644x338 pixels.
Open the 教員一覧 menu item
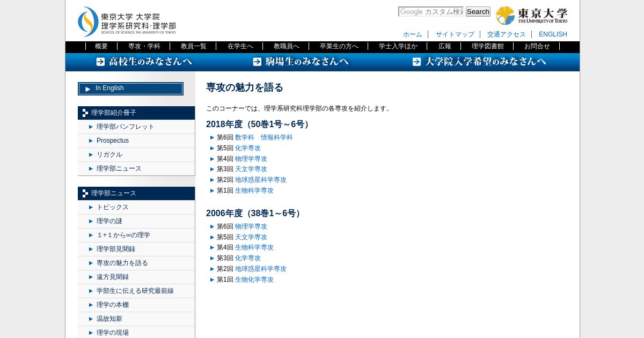coord(193,46)
